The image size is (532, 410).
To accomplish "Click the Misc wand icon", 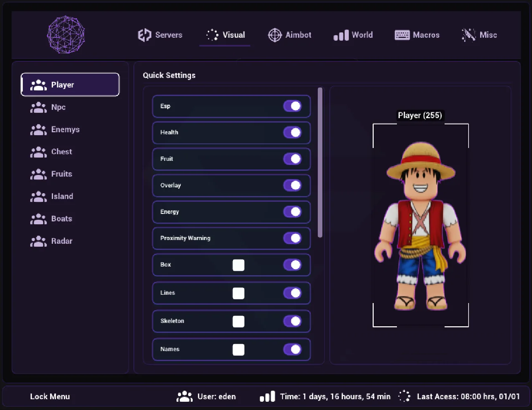I will pyautogui.click(x=469, y=35).
